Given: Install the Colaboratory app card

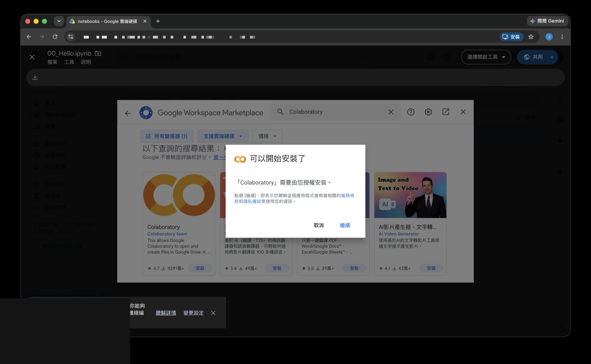Looking at the screenshot, I should tap(200, 268).
